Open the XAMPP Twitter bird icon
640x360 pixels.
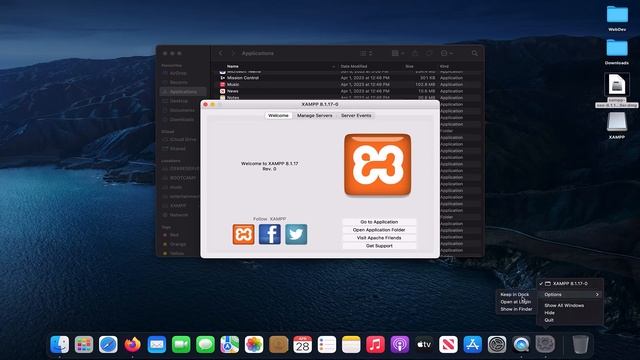tap(296, 234)
